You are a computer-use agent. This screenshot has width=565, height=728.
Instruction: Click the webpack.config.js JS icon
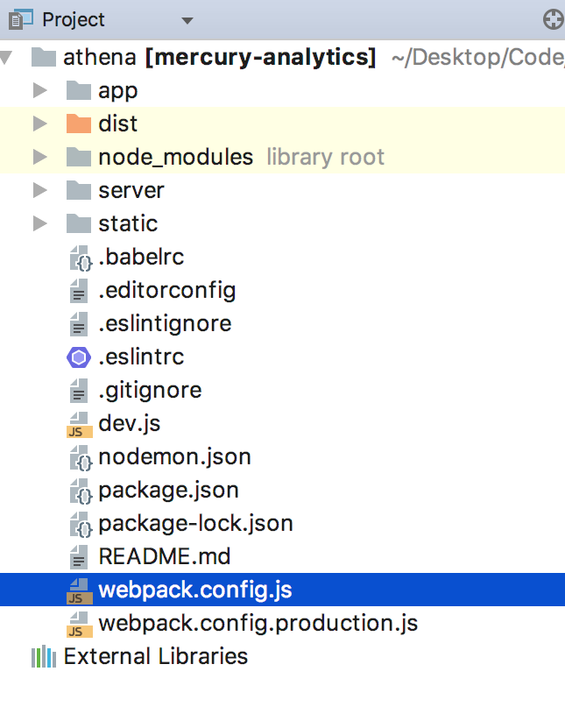(80, 590)
